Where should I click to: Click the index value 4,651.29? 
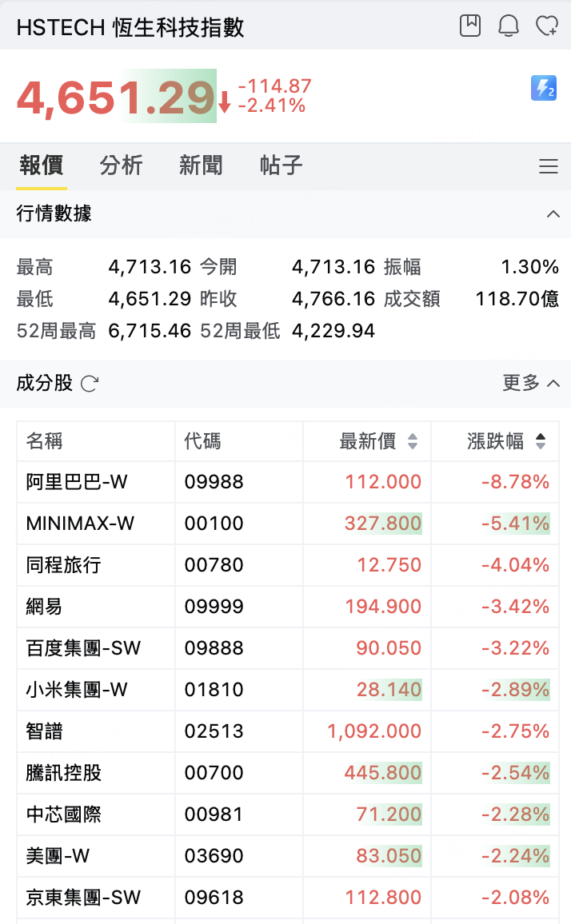116,98
